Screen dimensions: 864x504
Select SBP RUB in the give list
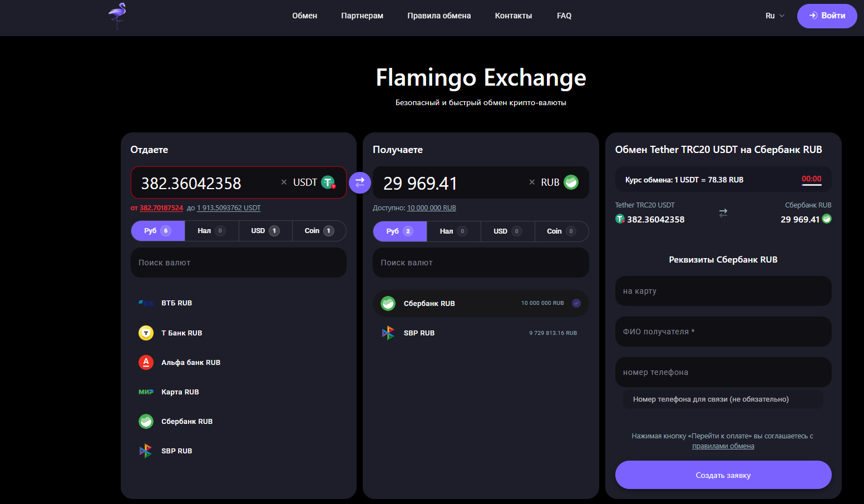tap(239, 451)
